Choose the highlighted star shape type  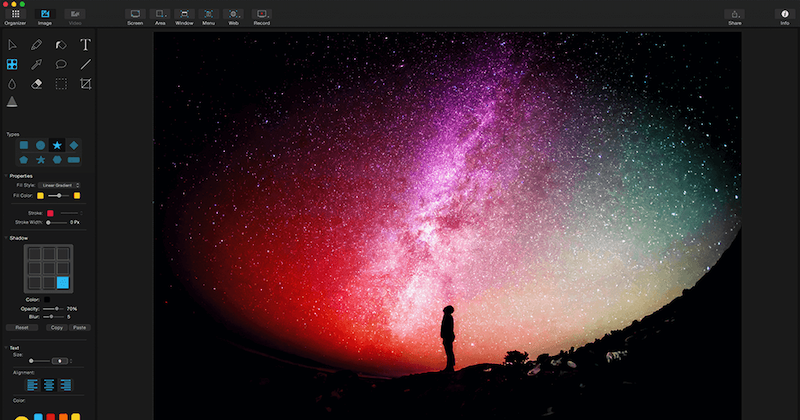57,145
